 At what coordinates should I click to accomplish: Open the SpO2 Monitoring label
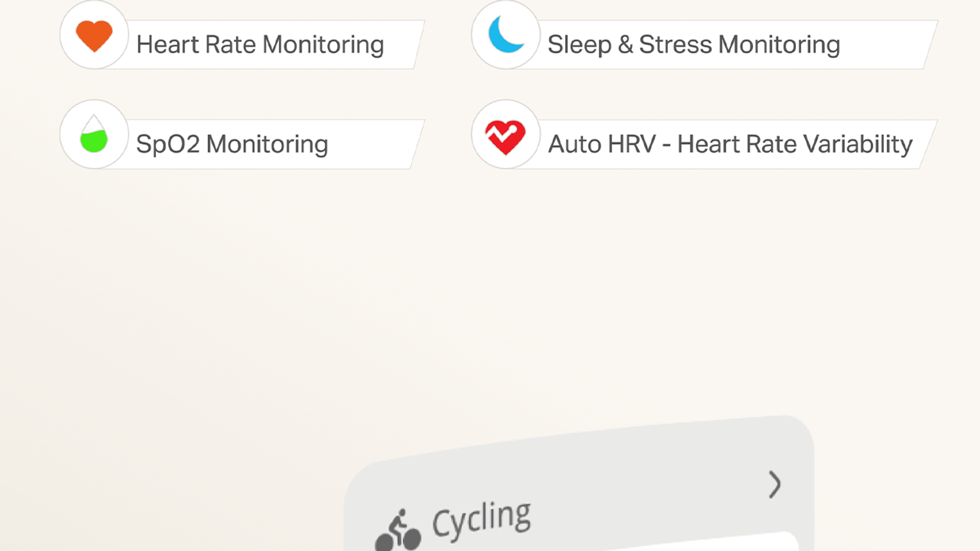232,144
